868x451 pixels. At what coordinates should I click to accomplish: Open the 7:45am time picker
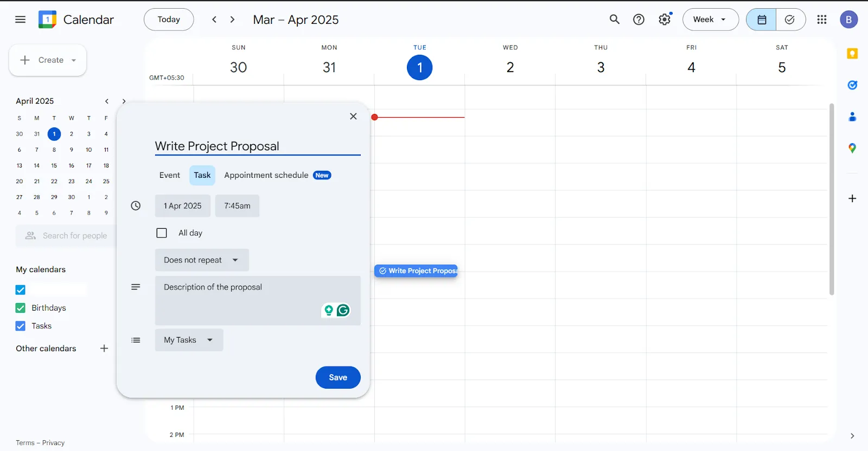[x=237, y=206]
